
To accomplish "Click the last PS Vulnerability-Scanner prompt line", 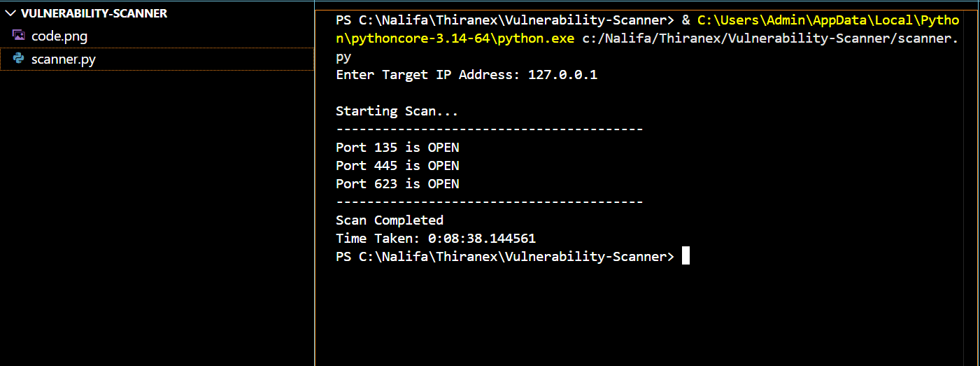I will (505, 257).
